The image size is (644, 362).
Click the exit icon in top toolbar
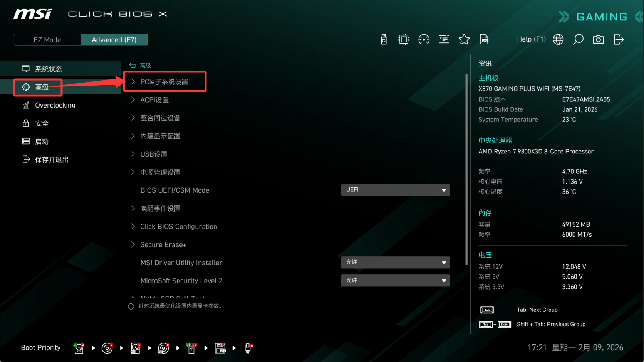pyautogui.click(x=619, y=39)
